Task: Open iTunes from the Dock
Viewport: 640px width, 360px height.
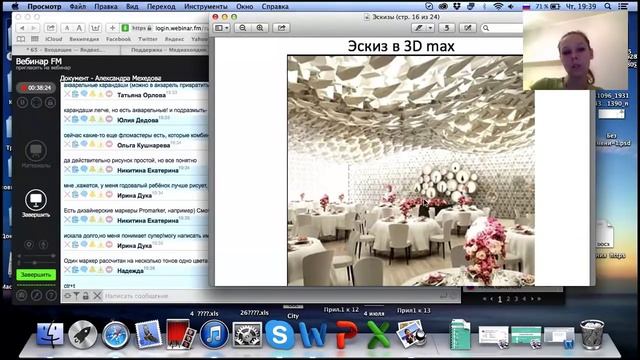Action: click(214, 335)
